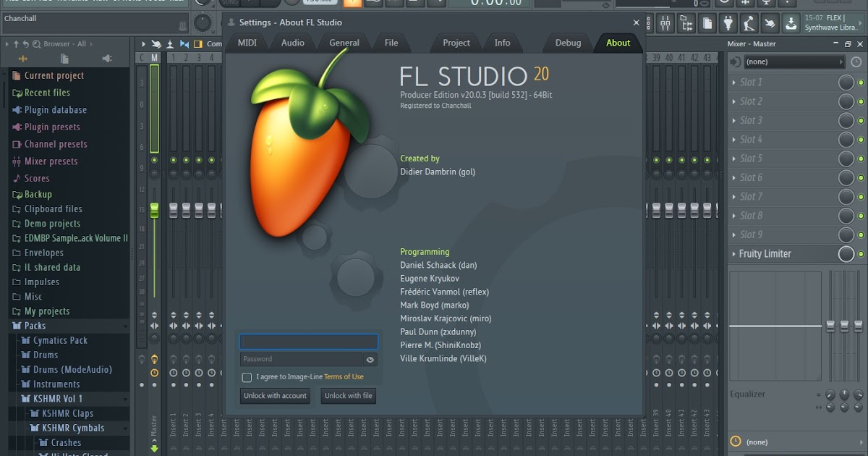The width and height of the screenshot is (868, 456).
Task: Select the browser audio waveform tab icon
Action: click(x=22, y=59)
